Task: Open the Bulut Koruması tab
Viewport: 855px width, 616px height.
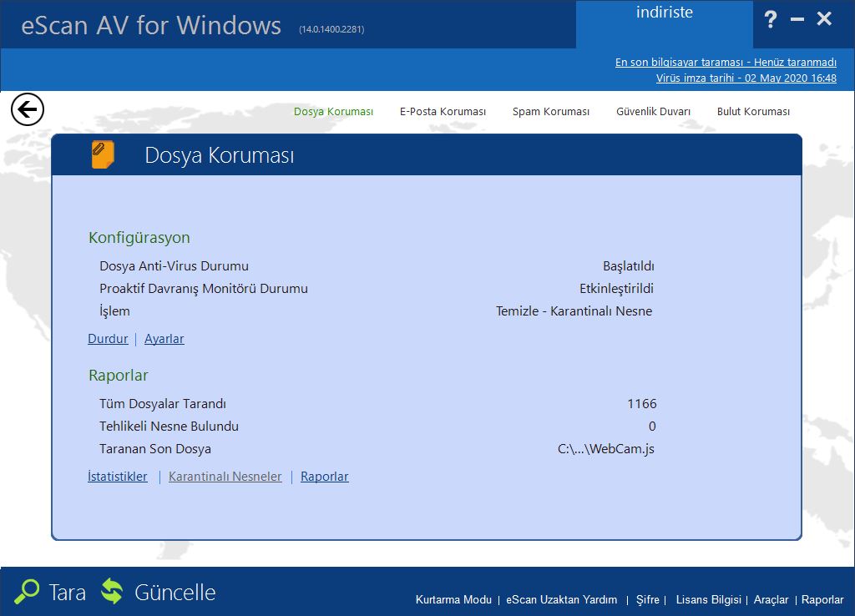Action: [x=753, y=111]
